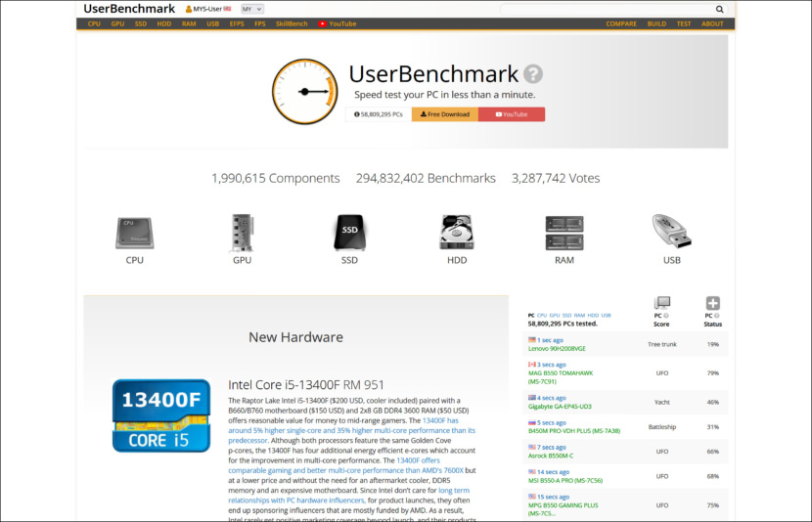This screenshot has width=812, height=522.
Task: Open the HDD hard disk icon
Action: (457, 233)
